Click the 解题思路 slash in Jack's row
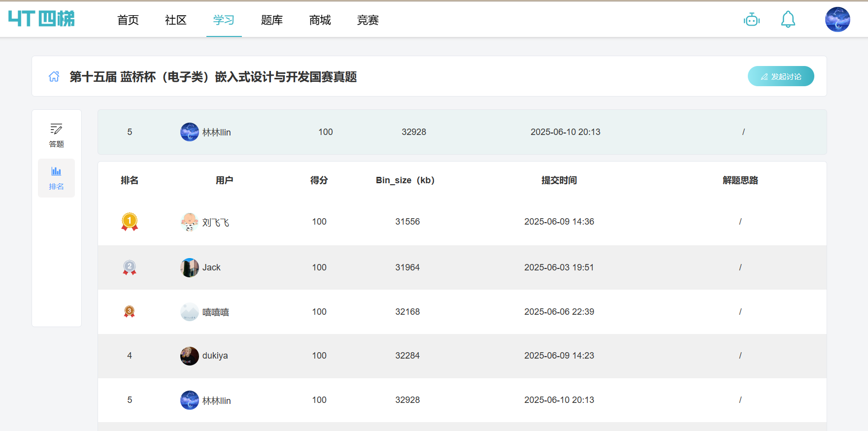 coord(740,267)
